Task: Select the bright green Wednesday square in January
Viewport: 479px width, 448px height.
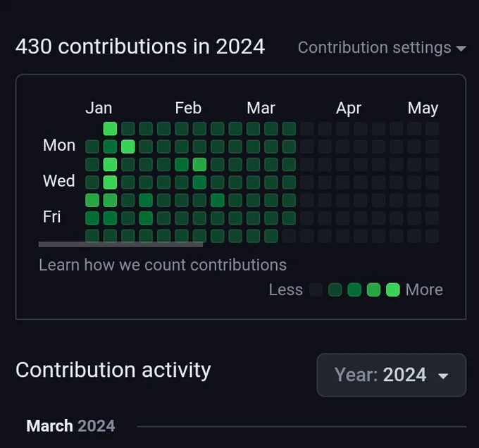Action: 110,182
